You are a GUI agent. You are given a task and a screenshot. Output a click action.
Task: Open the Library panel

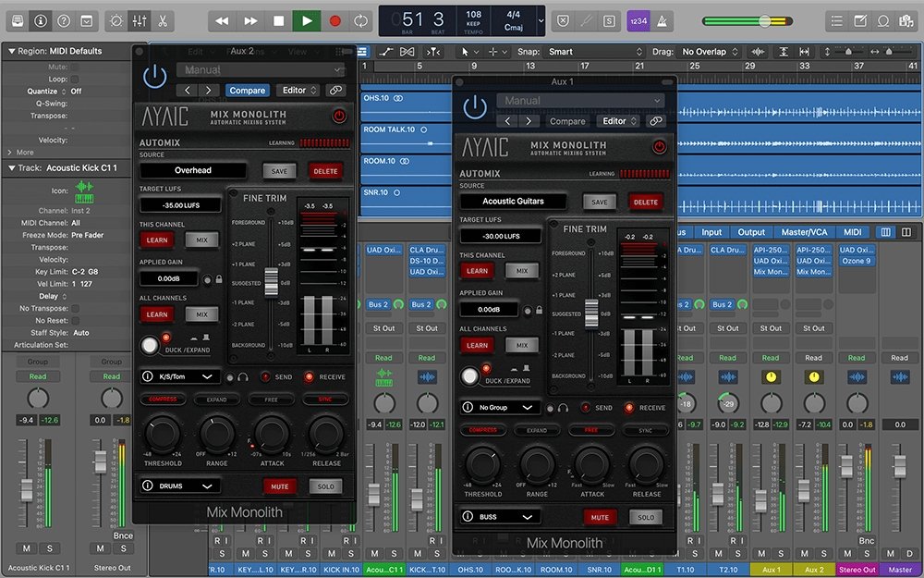(18, 21)
